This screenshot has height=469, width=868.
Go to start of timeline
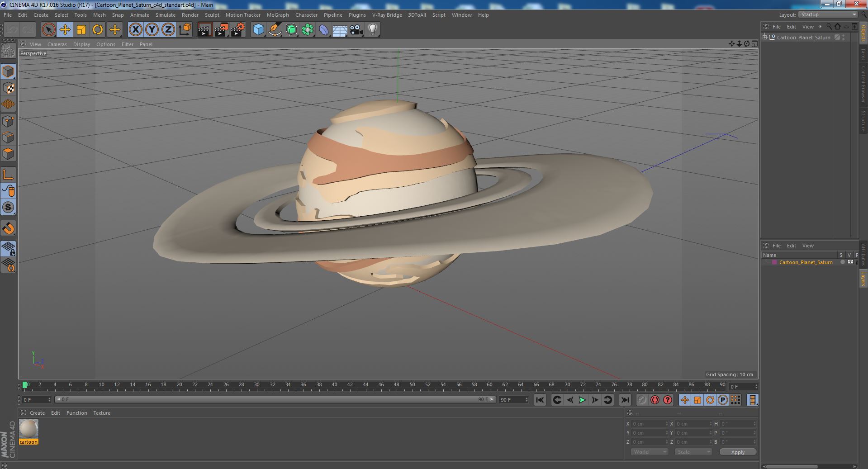[x=540, y=400]
